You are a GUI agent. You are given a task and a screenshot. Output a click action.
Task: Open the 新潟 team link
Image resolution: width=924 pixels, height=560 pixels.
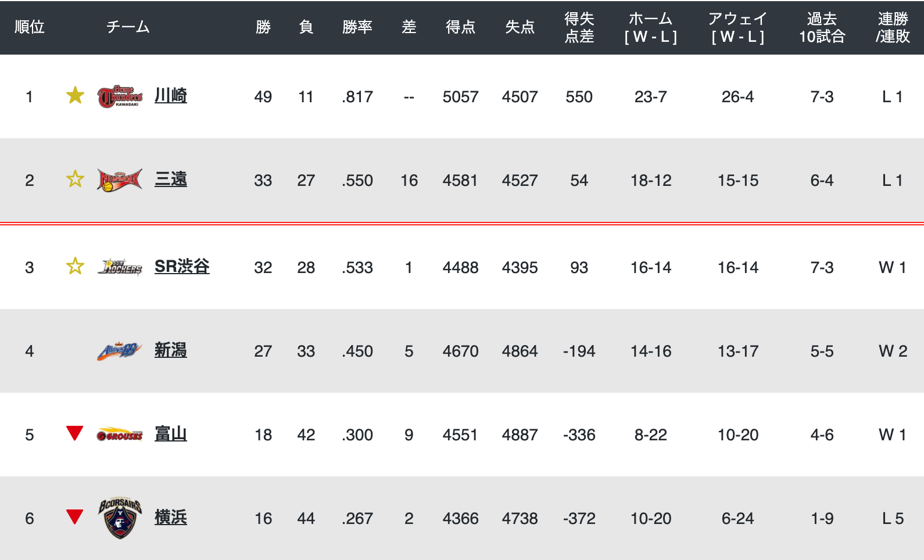171,350
